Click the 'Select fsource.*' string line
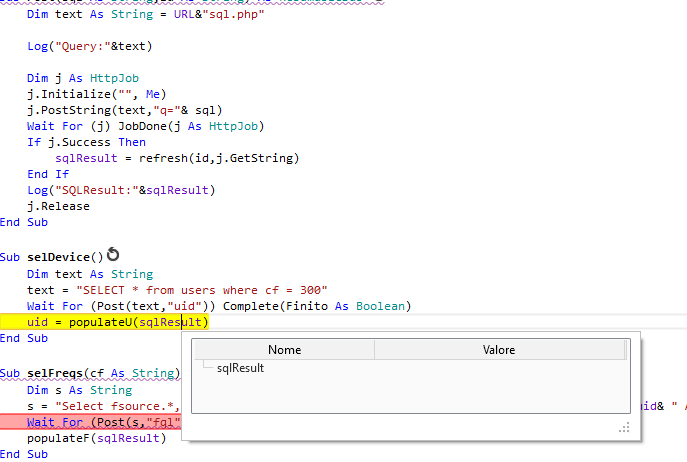 (103, 406)
